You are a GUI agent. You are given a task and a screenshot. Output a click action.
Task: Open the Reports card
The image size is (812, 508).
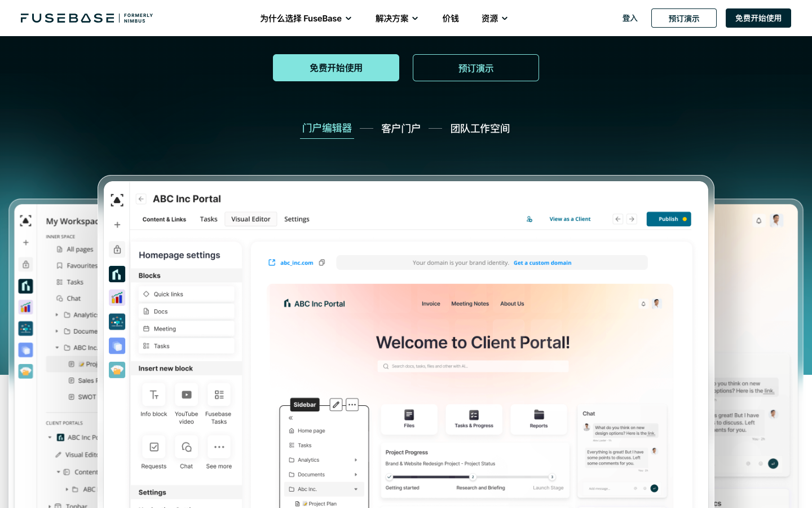point(539,419)
